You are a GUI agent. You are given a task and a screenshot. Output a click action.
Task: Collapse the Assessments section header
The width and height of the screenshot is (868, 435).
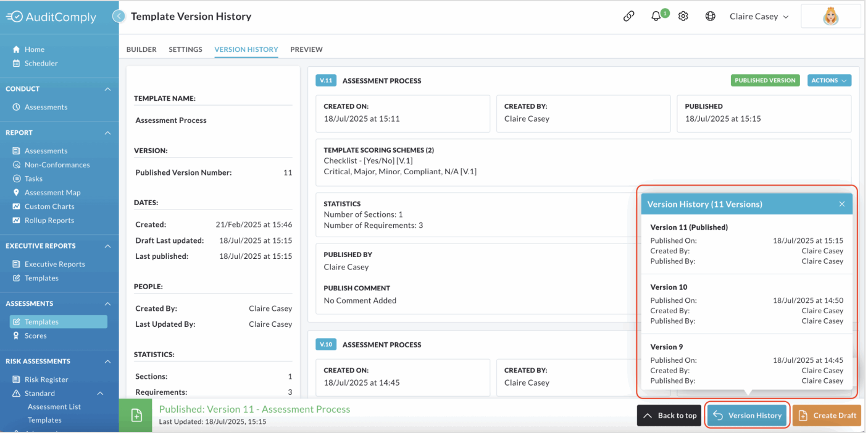107,304
